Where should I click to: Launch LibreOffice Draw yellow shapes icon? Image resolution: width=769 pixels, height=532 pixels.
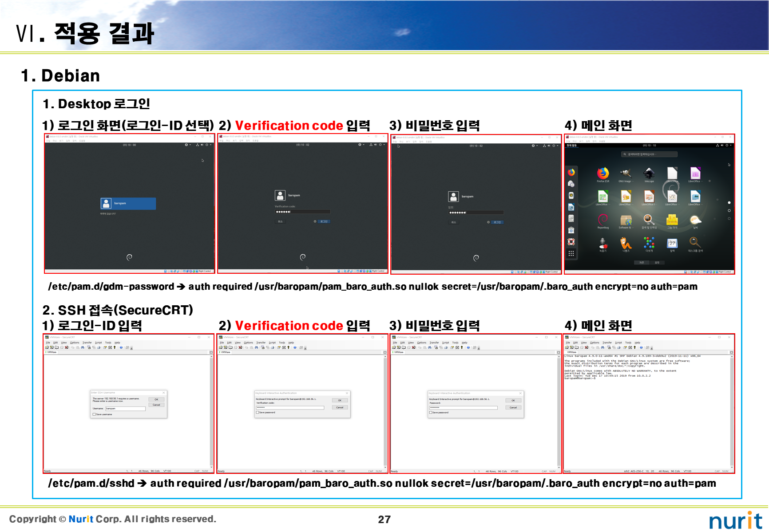(x=626, y=197)
